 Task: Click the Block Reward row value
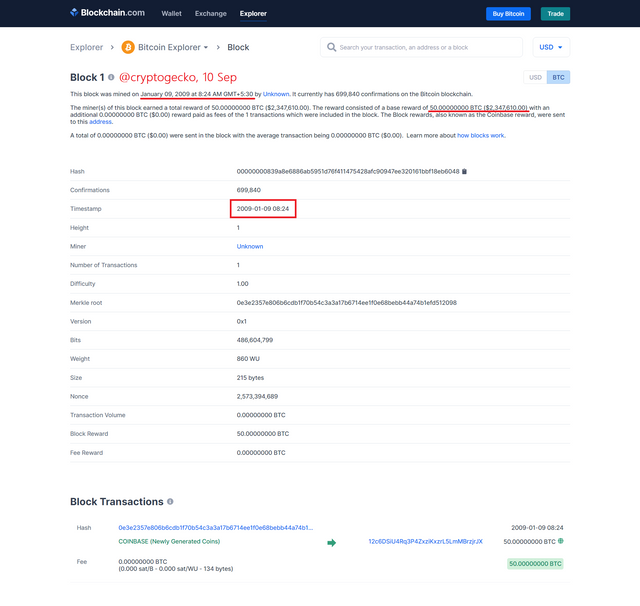[263, 434]
